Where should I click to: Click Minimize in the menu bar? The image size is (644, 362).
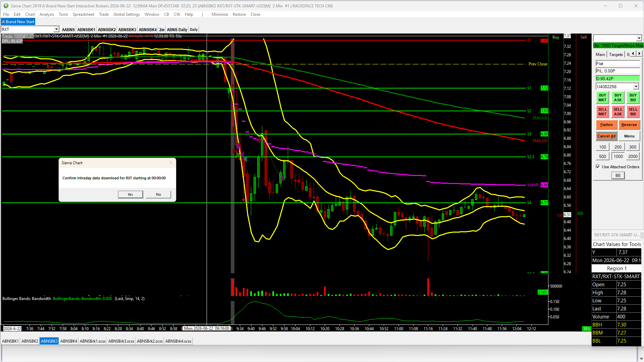coord(220,14)
